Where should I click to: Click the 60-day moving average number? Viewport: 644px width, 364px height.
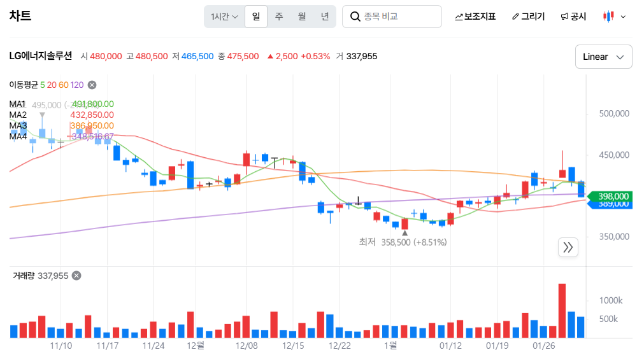(63, 85)
